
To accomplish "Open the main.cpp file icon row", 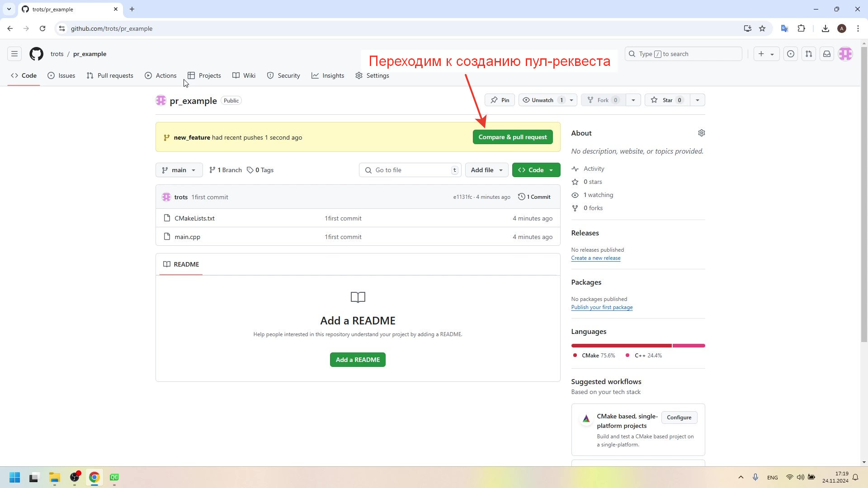I will tap(167, 236).
